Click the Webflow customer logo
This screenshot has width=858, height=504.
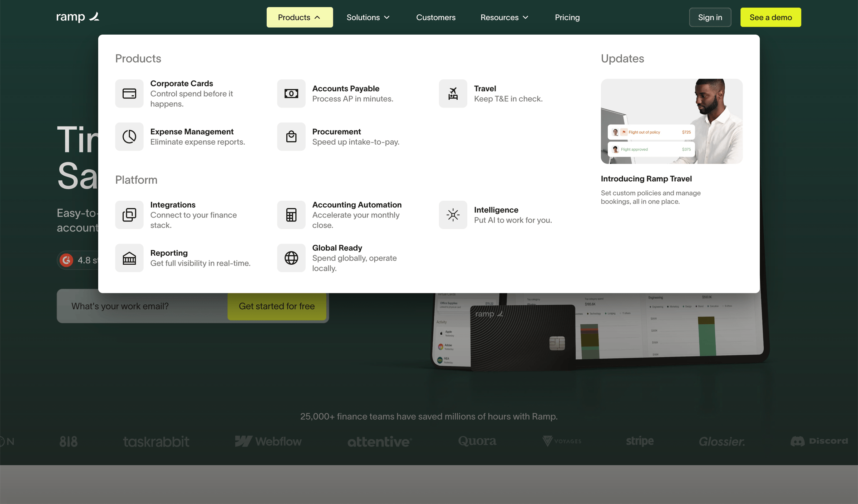pyautogui.click(x=268, y=441)
